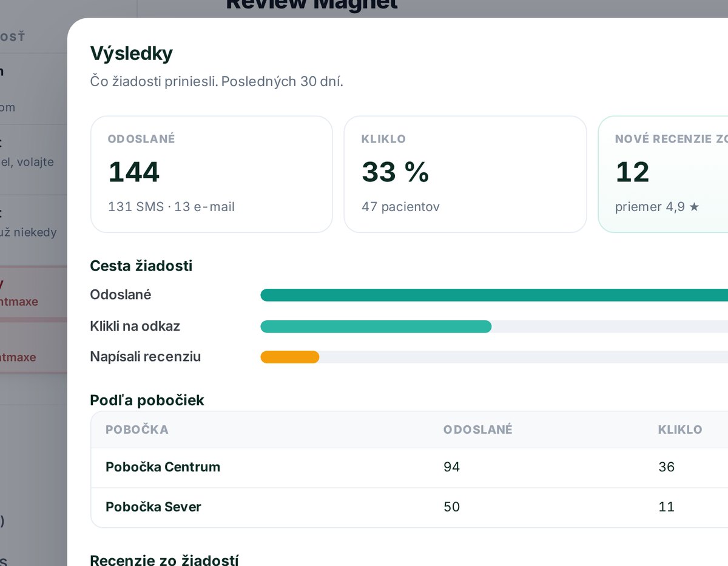Click the Výsledky dialog heading
Viewport: 728px width, 566px height.
click(132, 53)
